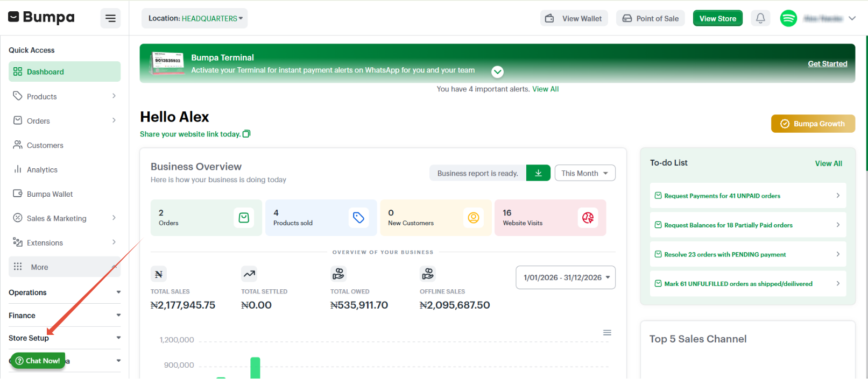Viewport: 868px width, 379px height.
Task: Click the Get Started link
Action: 827,63
